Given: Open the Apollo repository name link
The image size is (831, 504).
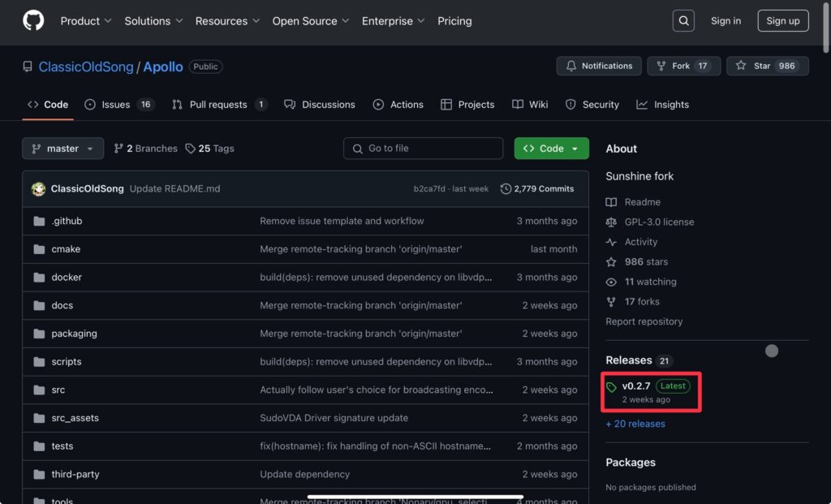Looking at the screenshot, I should 162,67.
